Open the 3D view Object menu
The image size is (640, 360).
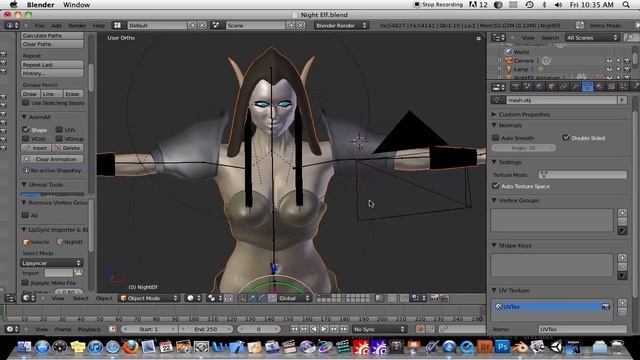[x=104, y=298]
